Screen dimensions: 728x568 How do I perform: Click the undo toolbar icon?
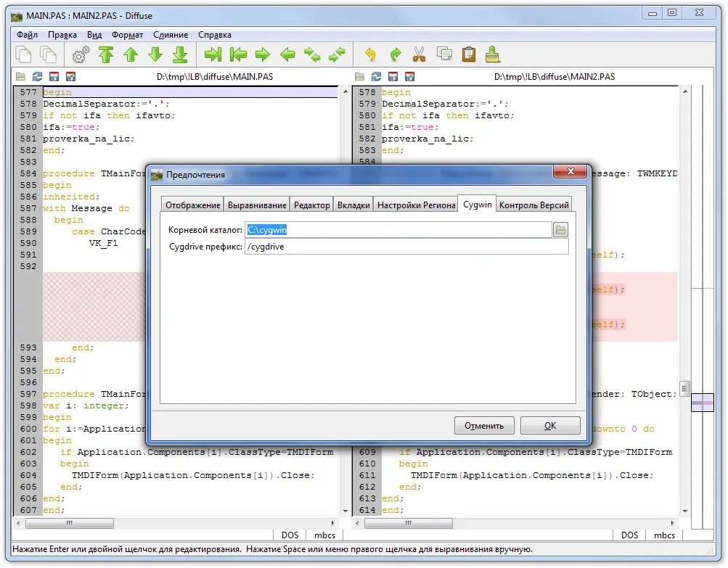click(370, 54)
